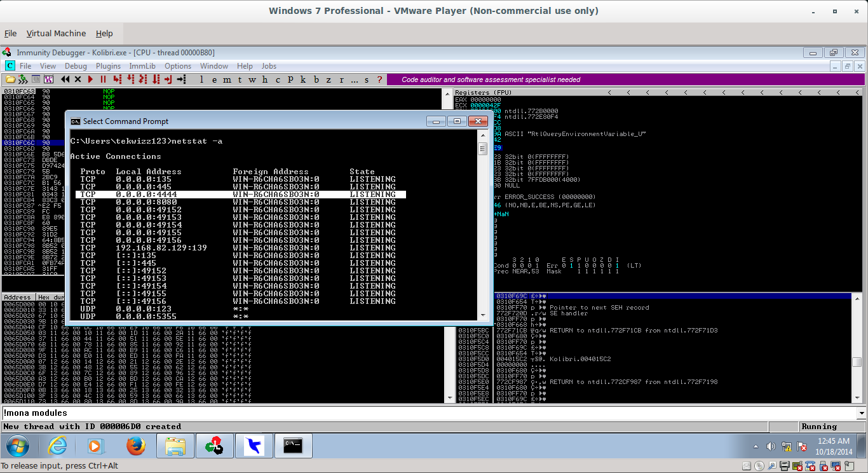
Task: Switch to Kolibri taskbar button
Action: (254, 446)
